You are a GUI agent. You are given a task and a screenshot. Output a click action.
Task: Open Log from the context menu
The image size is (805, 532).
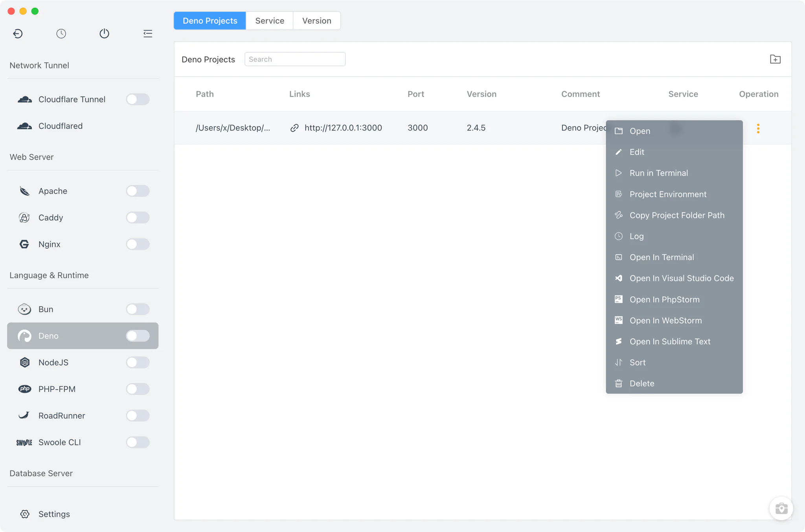point(674,236)
